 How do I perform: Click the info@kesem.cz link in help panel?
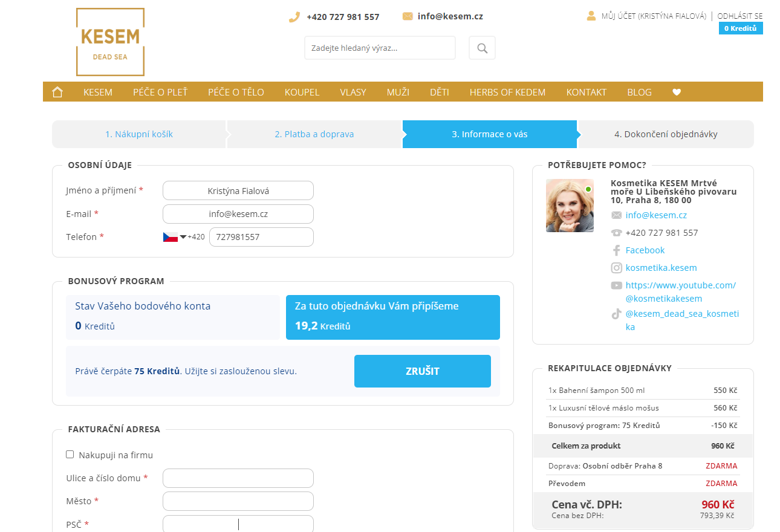tap(656, 215)
